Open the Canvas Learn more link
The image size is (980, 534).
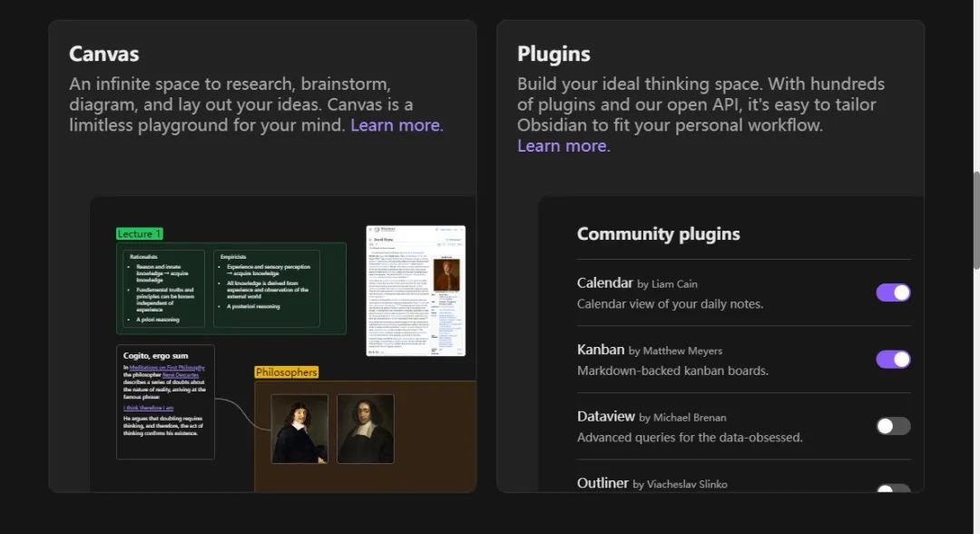pos(397,125)
